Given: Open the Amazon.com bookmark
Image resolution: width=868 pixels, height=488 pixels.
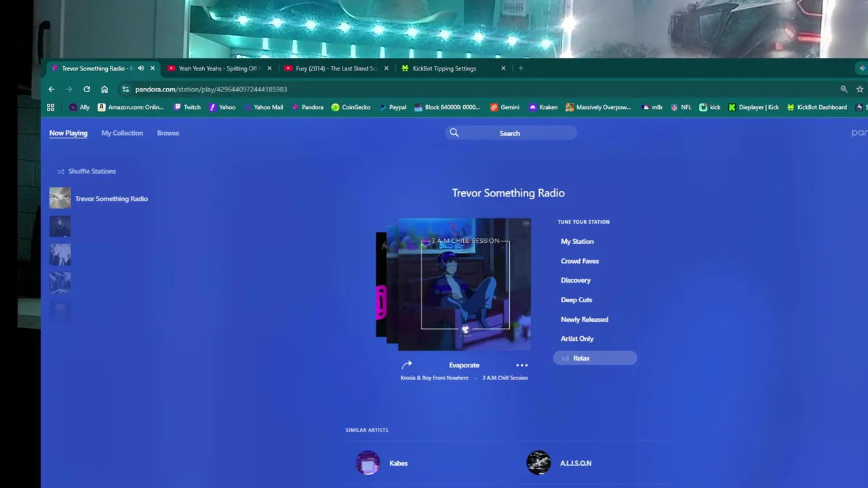Looking at the screenshot, I should point(130,107).
